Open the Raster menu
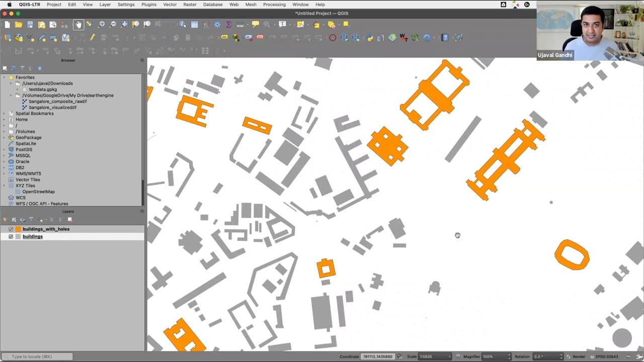 190,5
